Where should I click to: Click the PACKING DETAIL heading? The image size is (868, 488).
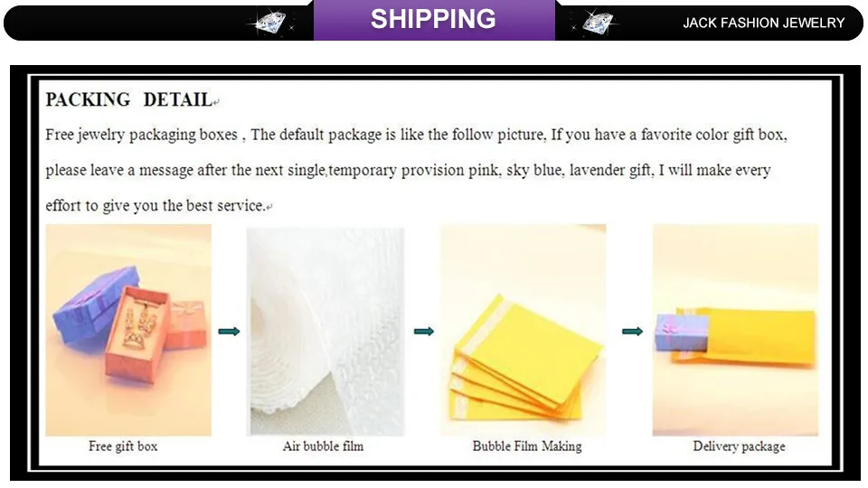128,99
